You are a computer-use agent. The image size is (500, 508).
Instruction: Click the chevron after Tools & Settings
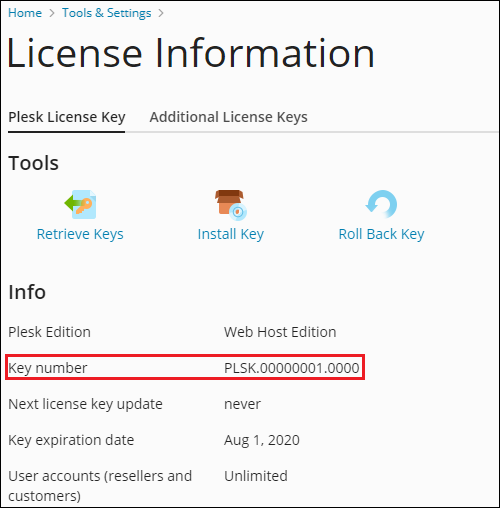(x=161, y=13)
